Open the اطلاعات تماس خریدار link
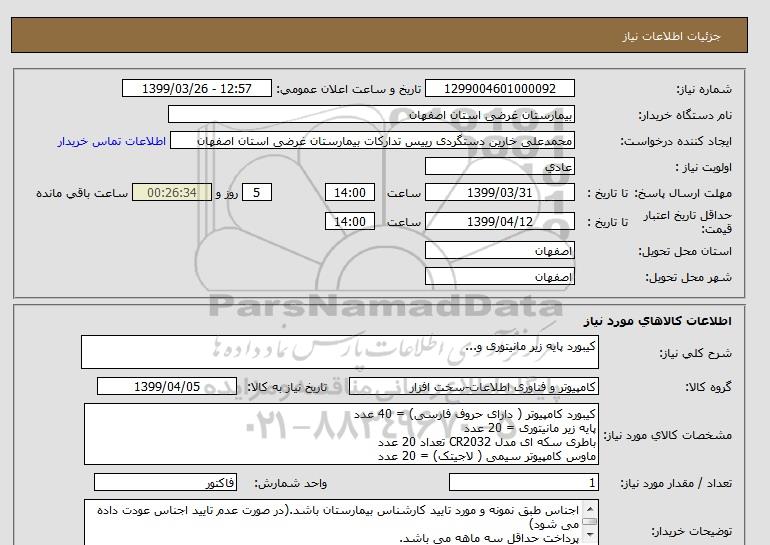The width and height of the screenshot is (770, 545). pos(111,141)
